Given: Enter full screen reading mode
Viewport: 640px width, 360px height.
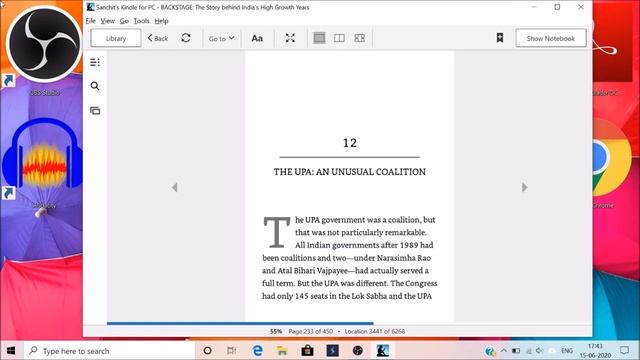Looking at the screenshot, I should pos(290,38).
